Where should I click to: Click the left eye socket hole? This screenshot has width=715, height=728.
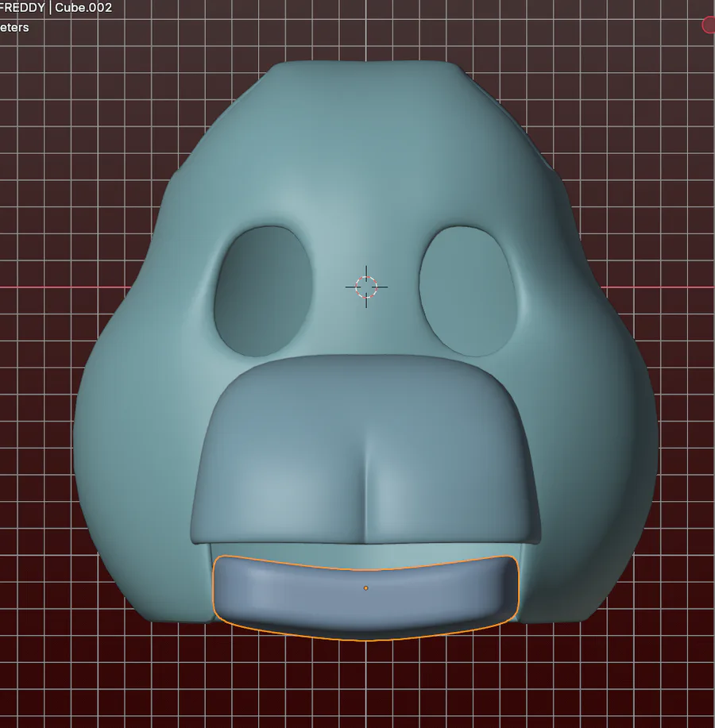point(263,291)
